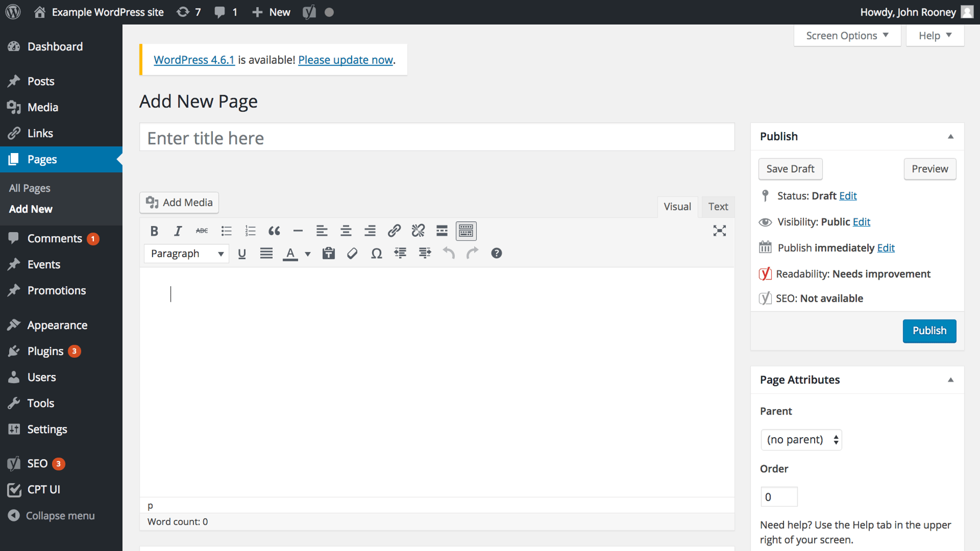Click the Please update now link
The width and height of the screenshot is (980, 551).
(x=345, y=60)
